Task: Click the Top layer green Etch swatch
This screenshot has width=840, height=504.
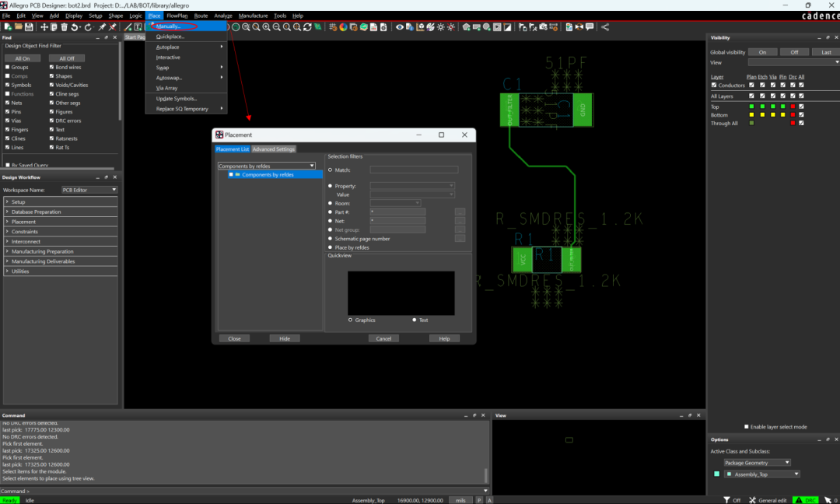Action: pyautogui.click(x=763, y=106)
